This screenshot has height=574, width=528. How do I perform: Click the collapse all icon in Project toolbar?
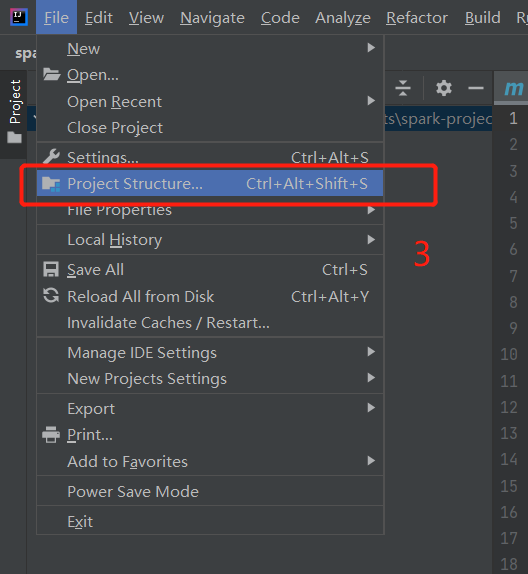click(x=403, y=88)
